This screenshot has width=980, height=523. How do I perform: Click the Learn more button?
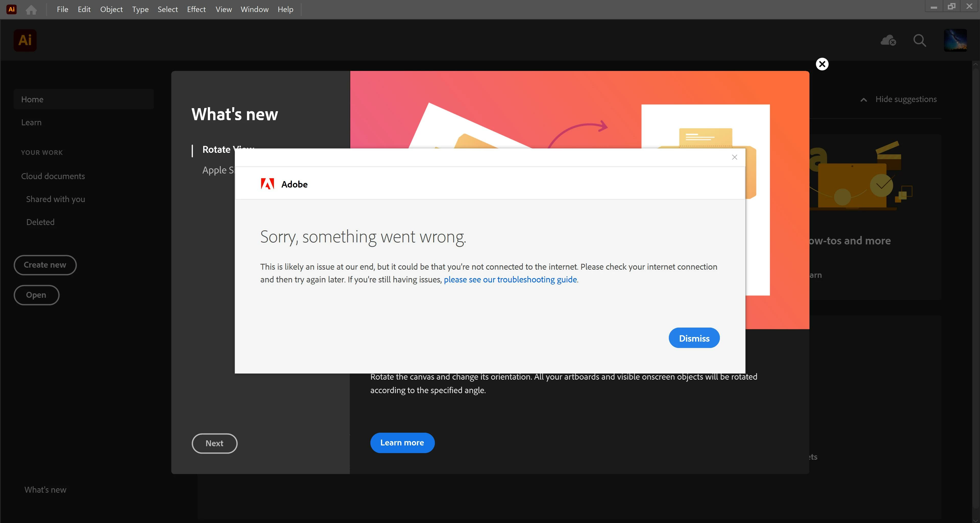pyautogui.click(x=402, y=442)
